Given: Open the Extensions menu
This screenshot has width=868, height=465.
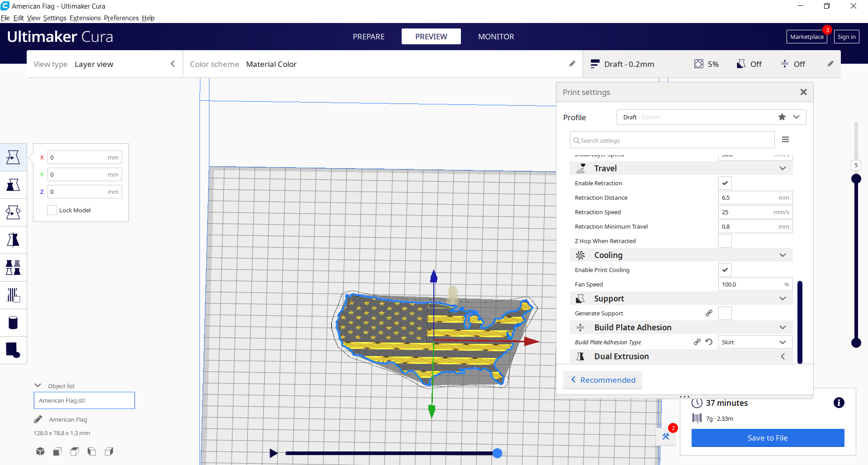Looking at the screenshot, I should coord(85,18).
